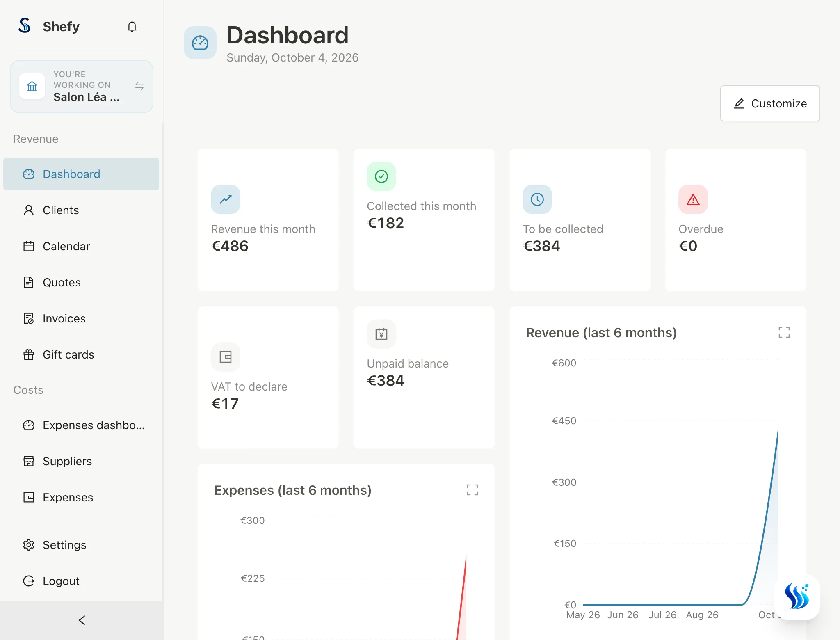840x640 pixels.
Task: Click the Unpaid balance calendar icon
Action: (381, 334)
